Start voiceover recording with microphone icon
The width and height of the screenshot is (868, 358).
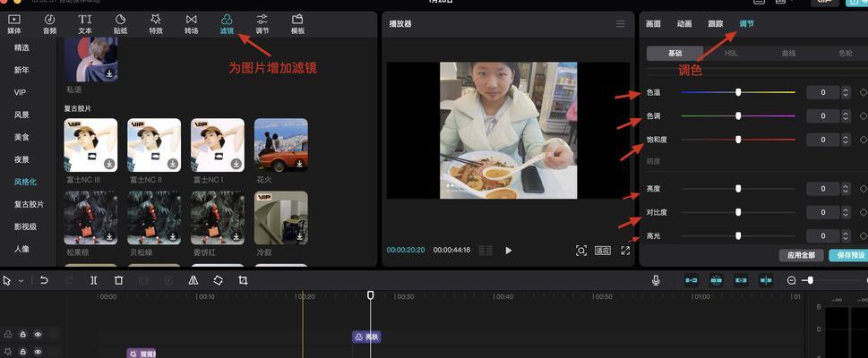pos(656,280)
